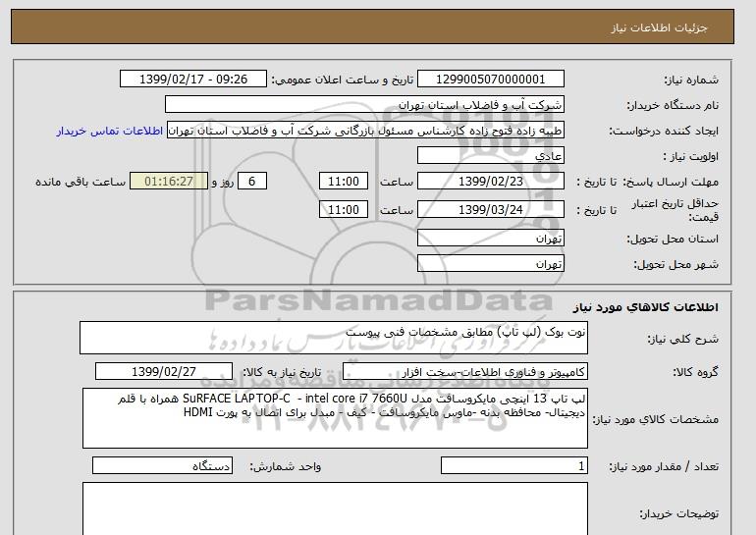Click the response deadline date 1399/02/23

tap(490, 182)
